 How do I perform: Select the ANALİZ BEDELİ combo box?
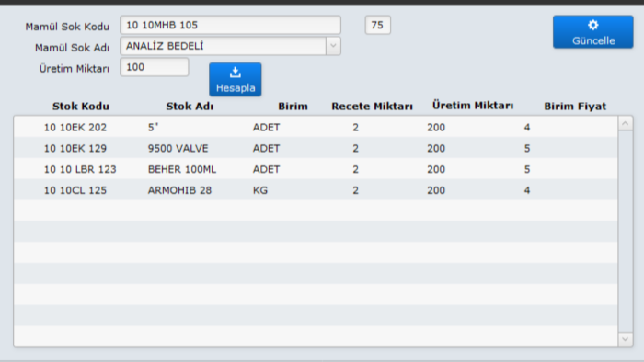[230, 46]
